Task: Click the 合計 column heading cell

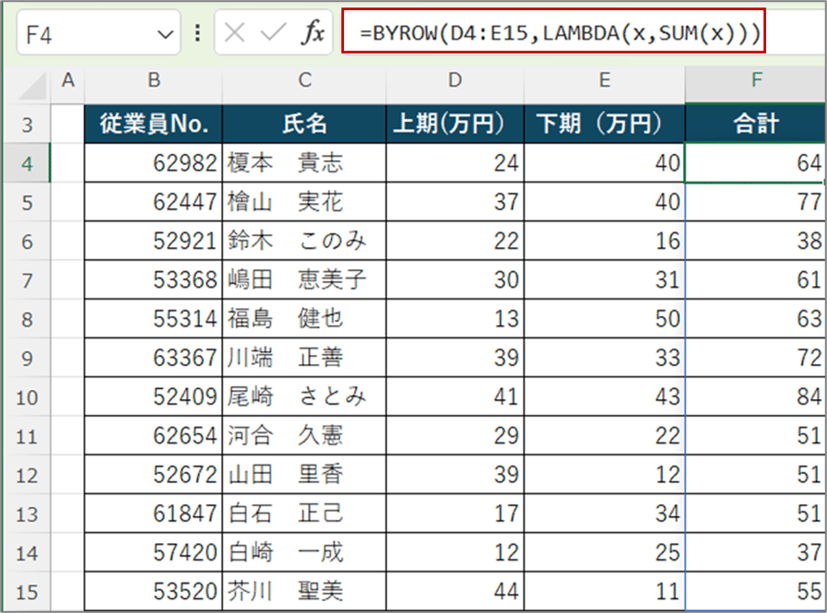Action: pyautogui.click(x=755, y=124)
